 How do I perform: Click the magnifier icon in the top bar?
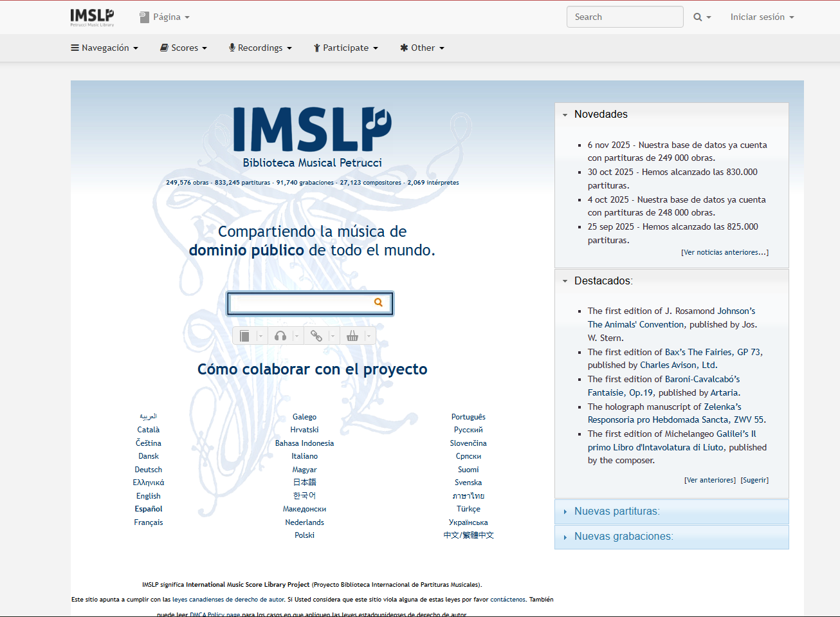pos(698,17)
